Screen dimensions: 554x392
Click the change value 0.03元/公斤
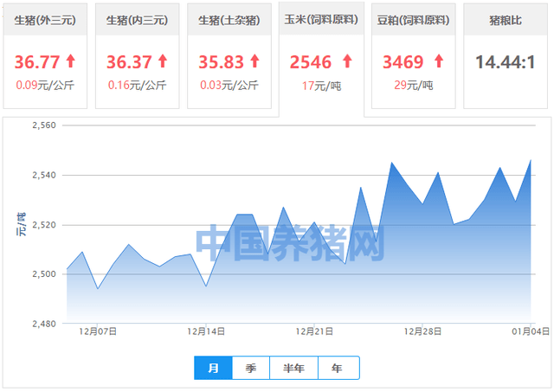tap(229, 85)
